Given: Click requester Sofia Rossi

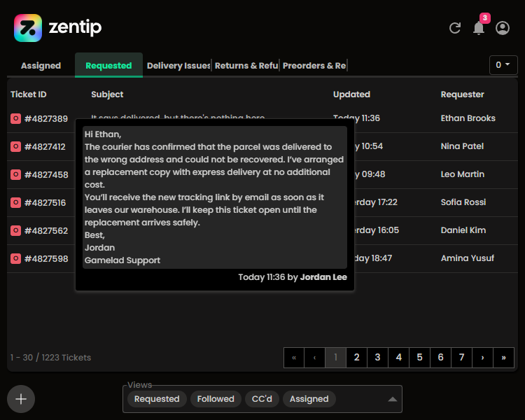Looking at the screenshot, I should tap(463, 202).
